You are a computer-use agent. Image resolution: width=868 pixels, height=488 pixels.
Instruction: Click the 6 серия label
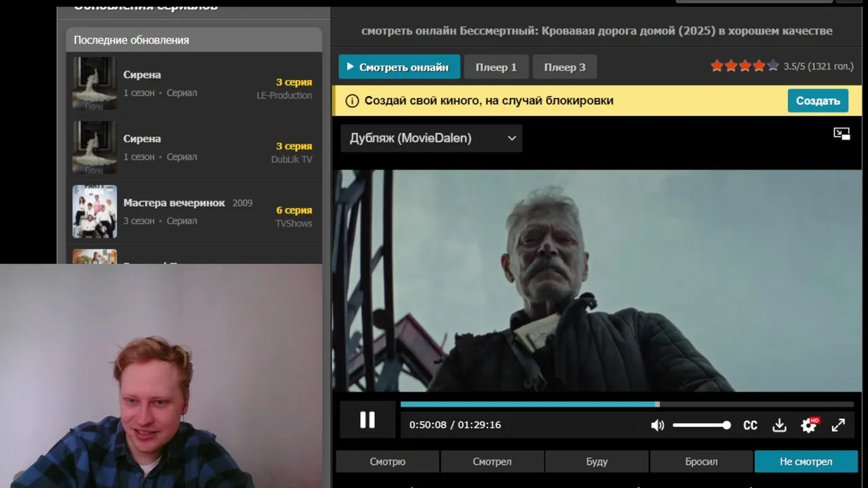click(x=294, y=210)
